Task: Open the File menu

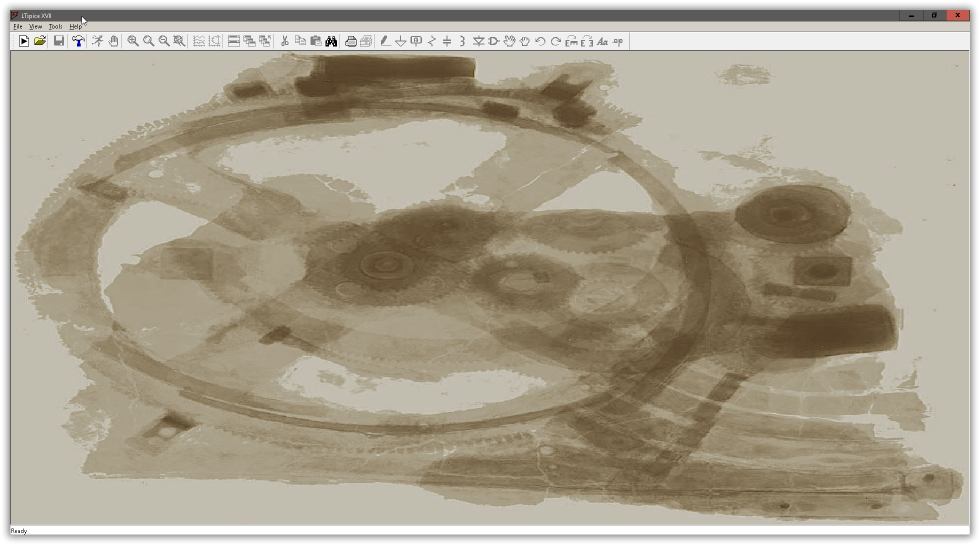Action: tap(18, 26)
